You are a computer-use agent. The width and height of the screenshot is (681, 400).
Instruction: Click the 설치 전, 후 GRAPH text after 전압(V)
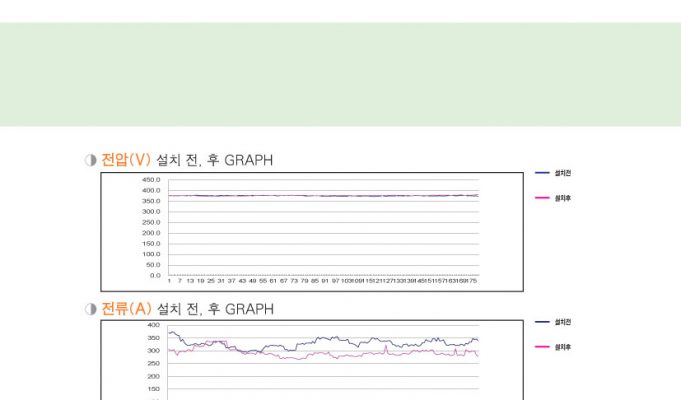point(214,160)
